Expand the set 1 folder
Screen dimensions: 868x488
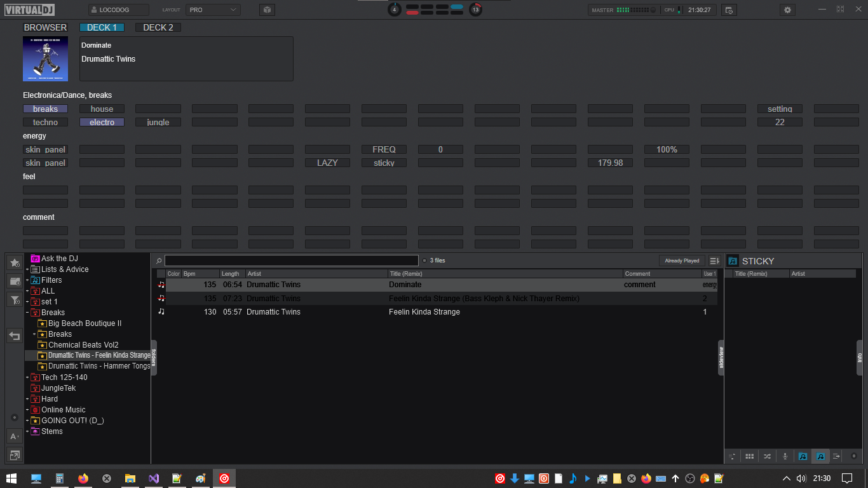click(27, 302)
